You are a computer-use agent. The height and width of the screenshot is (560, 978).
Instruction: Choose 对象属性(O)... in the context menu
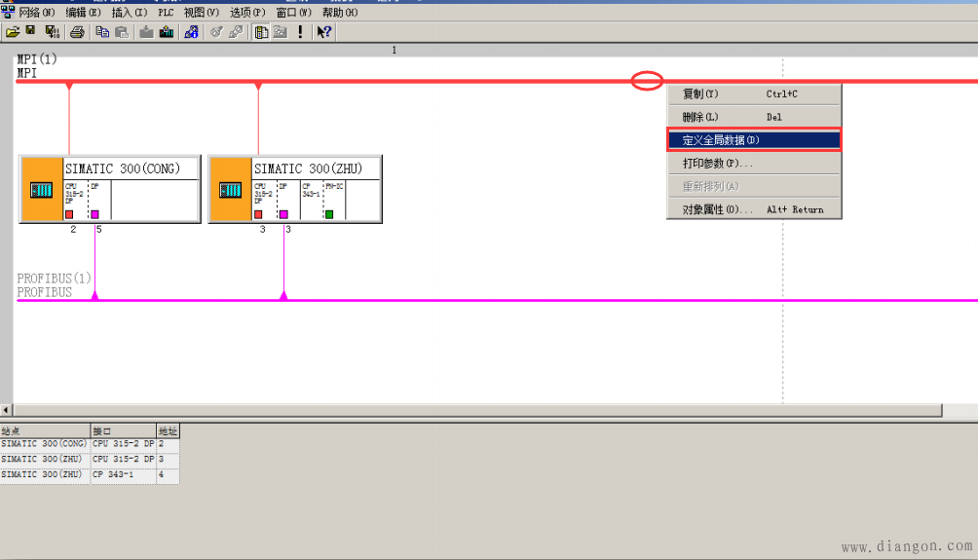pos(754,209)
